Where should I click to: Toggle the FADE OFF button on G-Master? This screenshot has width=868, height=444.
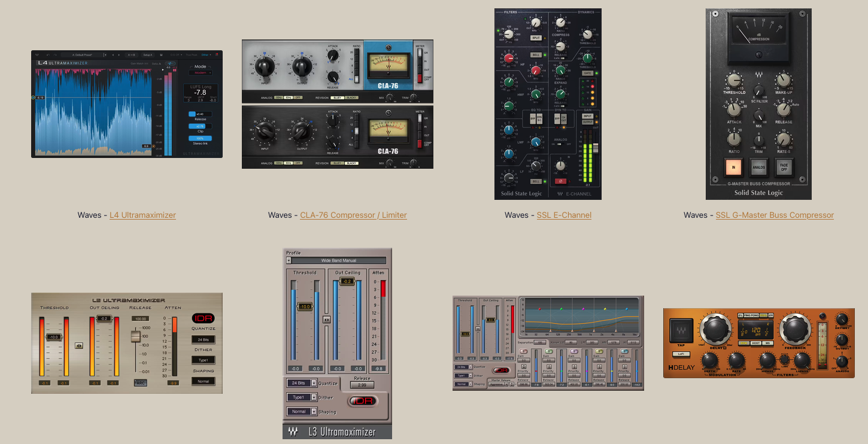(x=784, y=167)
